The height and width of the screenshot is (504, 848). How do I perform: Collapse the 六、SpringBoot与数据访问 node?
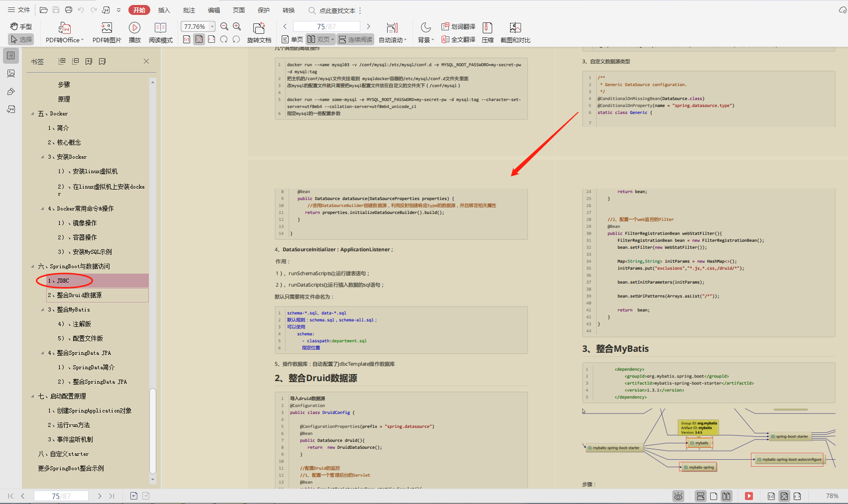(x=33, y=266)
